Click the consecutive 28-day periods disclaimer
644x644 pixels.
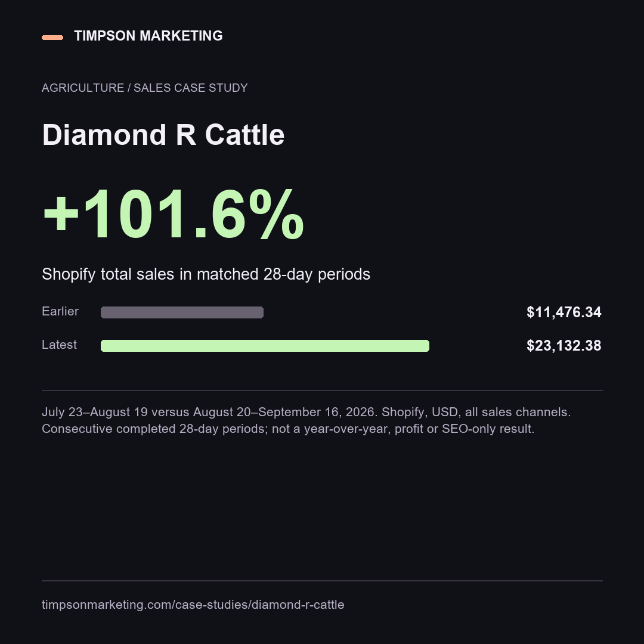(288, 429)
